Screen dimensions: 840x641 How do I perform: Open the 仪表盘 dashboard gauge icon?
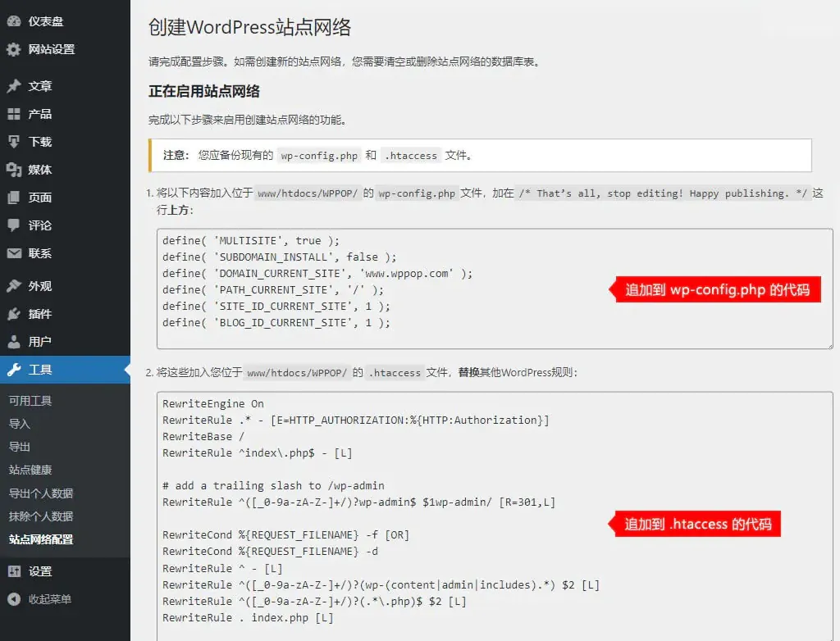pyautogui.click(x=12, y=20)
